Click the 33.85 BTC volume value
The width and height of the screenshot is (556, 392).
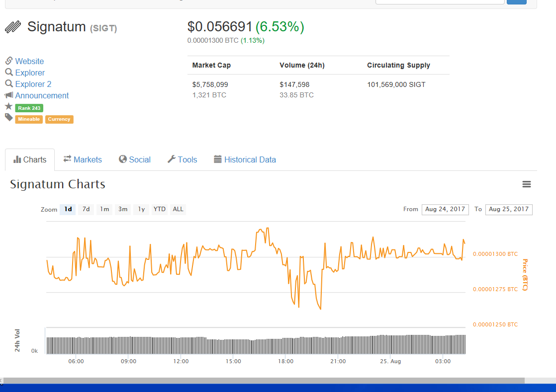[x=296, y=95]
